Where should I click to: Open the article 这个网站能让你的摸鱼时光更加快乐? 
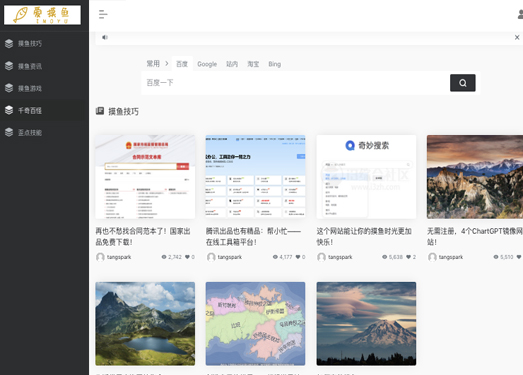tap(364, 237)
